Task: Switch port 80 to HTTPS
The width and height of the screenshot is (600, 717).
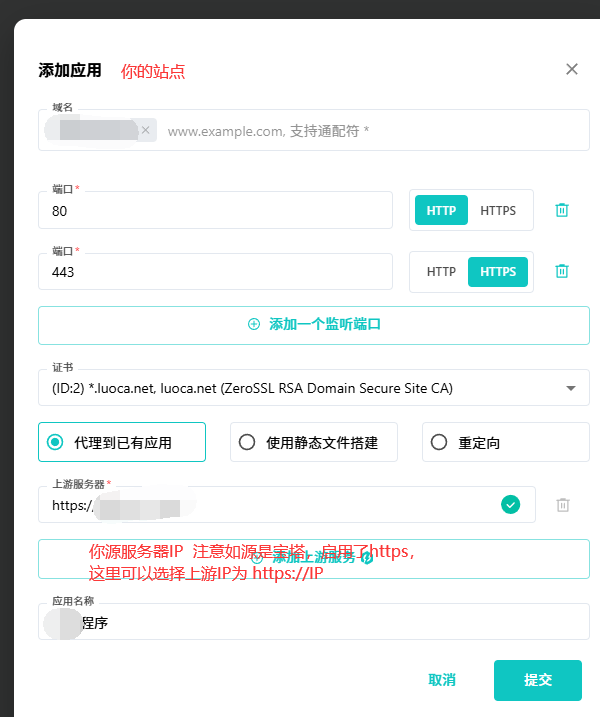Action: (x=498, y=210)
